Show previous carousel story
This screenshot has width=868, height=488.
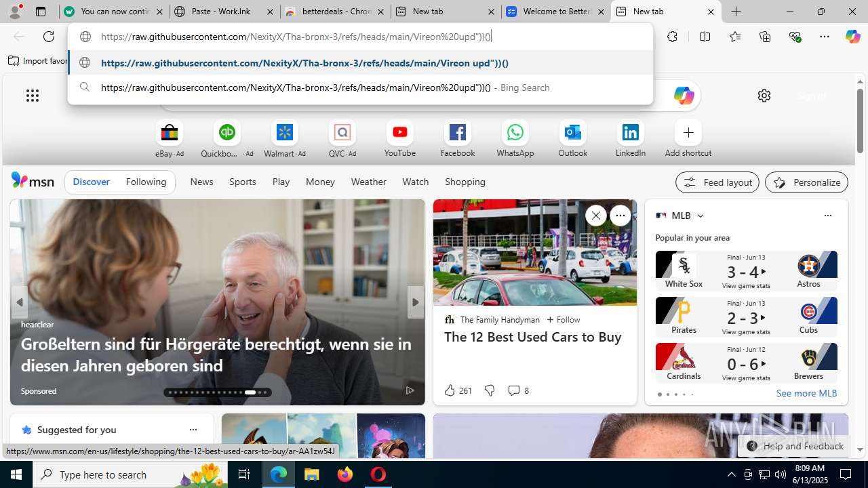(20, 302)
